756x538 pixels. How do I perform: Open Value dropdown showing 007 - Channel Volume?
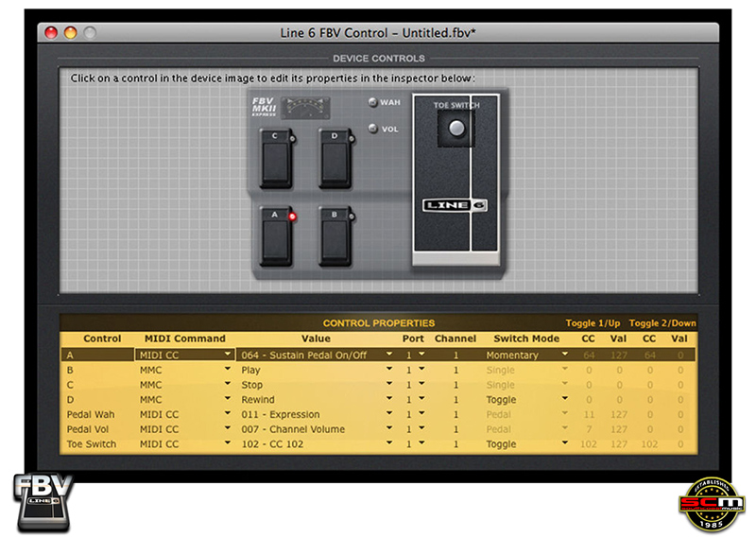[x=389, y=429]
